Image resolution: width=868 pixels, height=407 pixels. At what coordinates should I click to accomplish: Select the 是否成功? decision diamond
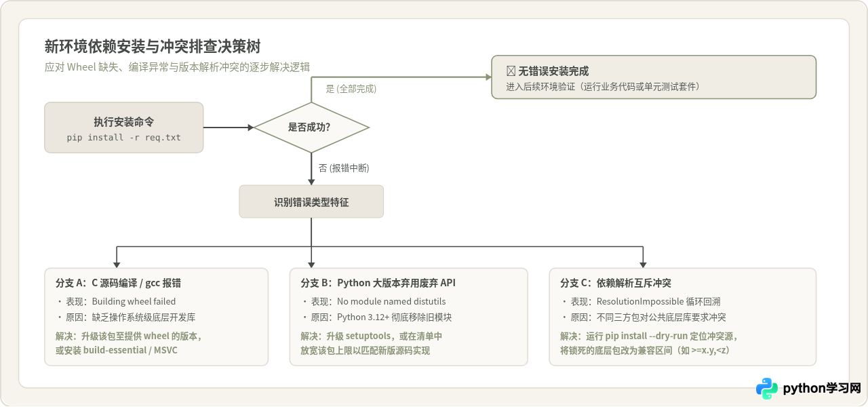tap(311, 127)
